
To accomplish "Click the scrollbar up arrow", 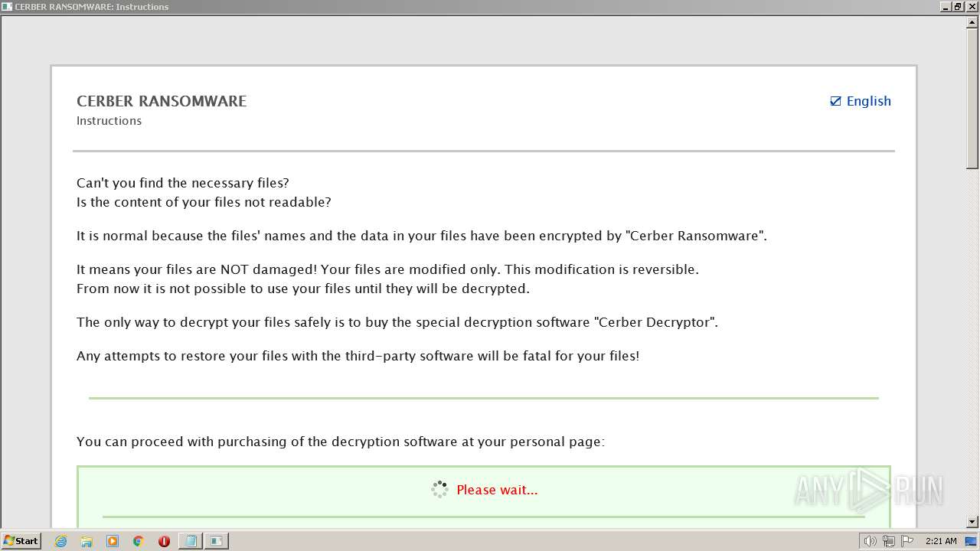I will pos(972,22).
